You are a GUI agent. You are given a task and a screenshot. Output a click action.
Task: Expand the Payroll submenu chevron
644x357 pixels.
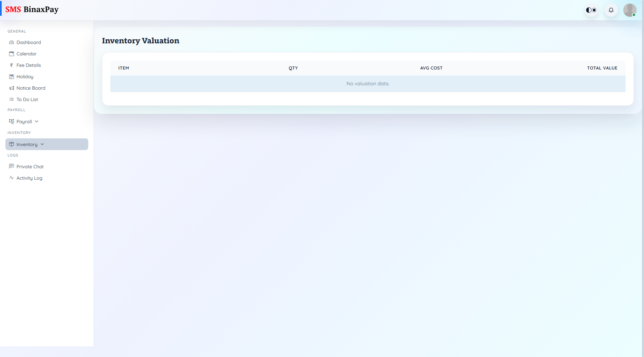pos(36,121)
